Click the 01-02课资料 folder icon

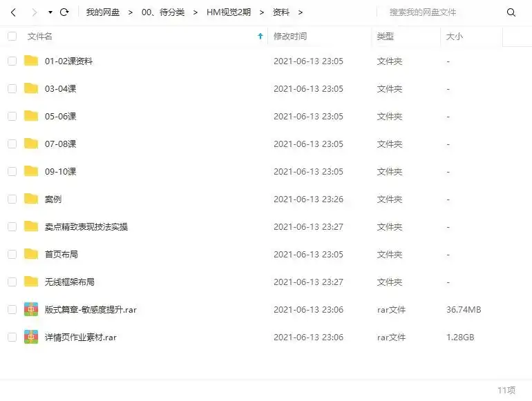coord(31,61)
